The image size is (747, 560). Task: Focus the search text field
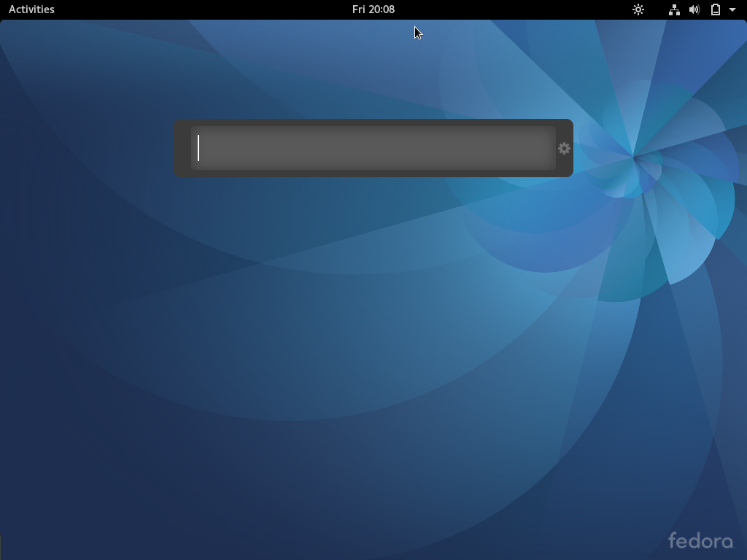click(x=373, y=148)
